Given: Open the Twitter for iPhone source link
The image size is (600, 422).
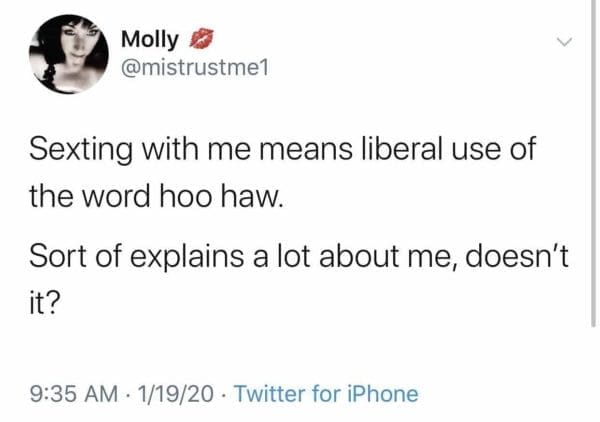Looking at the screenshot, I should (326, 393).
